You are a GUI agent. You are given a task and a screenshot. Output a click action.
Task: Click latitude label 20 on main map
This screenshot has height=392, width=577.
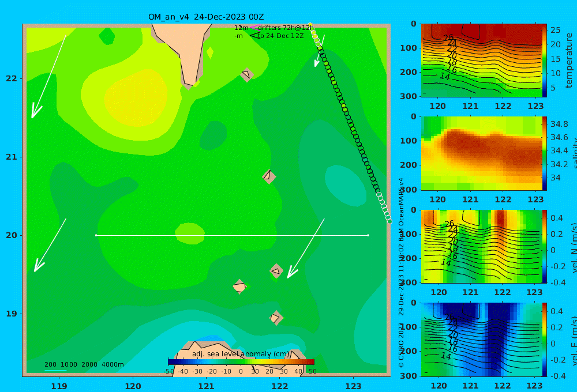pyautogui.click(x=12, y=235)
